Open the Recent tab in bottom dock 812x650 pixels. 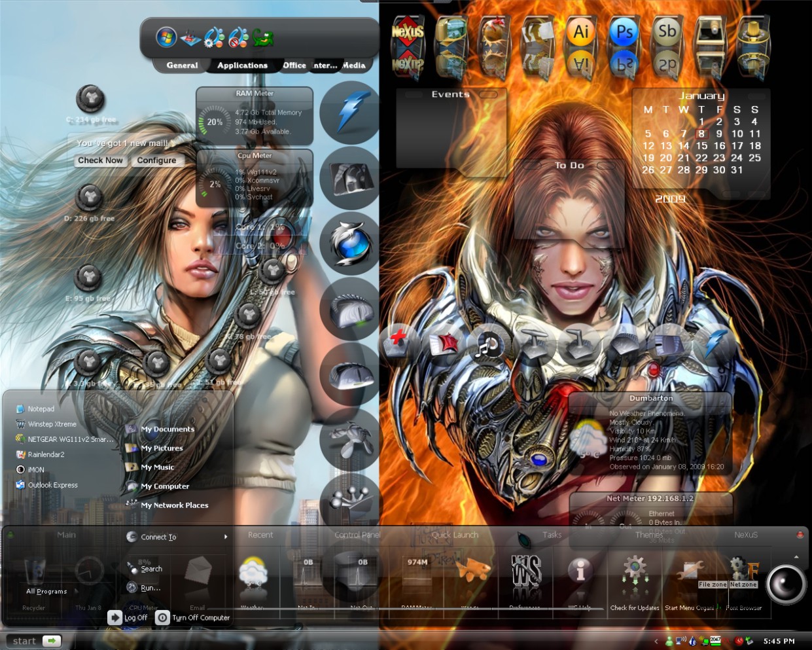coord(260,535)
